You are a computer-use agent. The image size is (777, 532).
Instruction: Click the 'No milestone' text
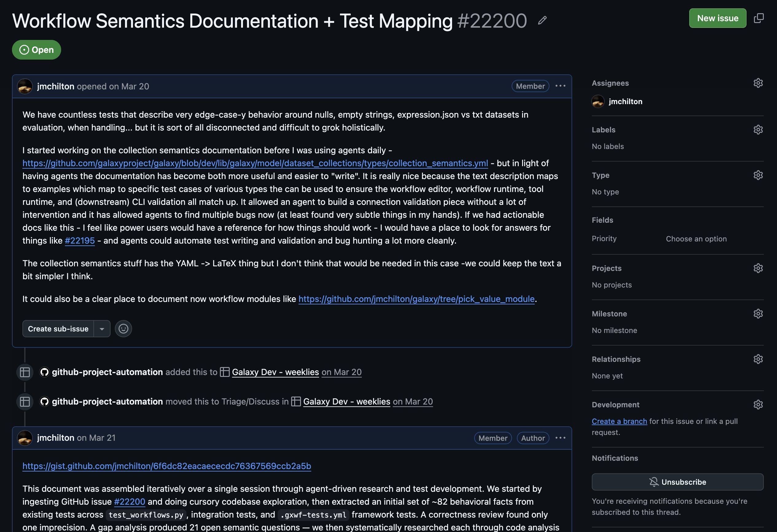[x=614, y=331]
